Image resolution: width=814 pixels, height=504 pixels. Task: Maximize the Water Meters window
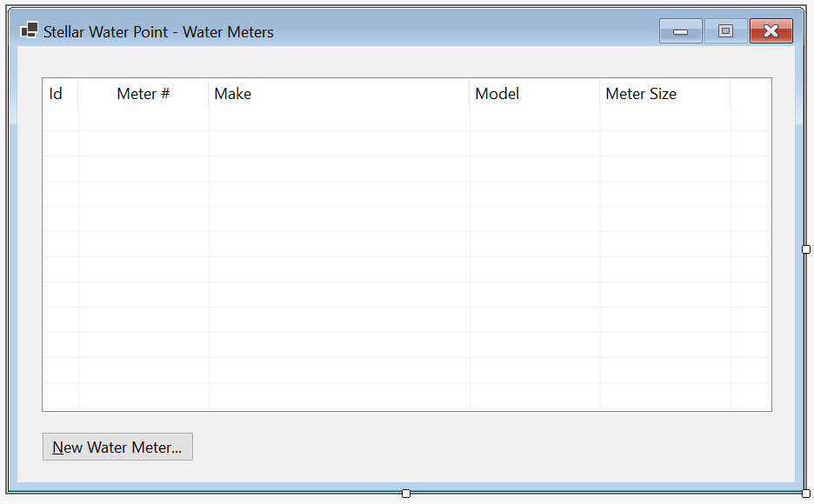pos(726,31)
